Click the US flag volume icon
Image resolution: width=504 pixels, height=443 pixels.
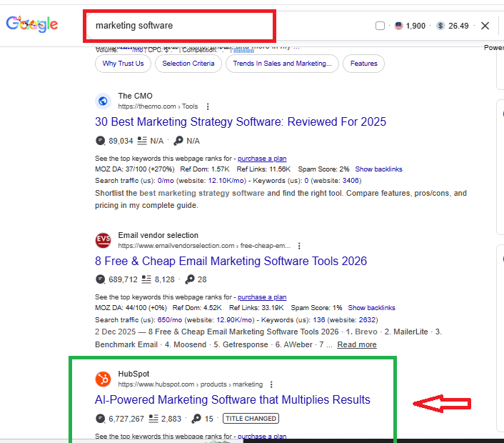point(398,26)
